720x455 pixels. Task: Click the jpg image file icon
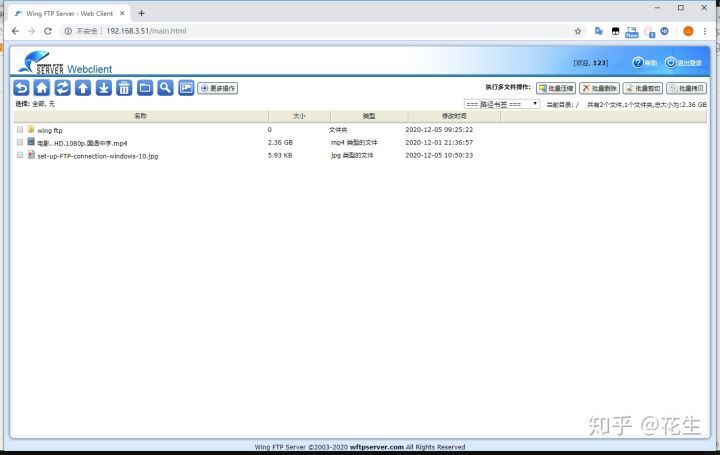(x=31, y=155)
